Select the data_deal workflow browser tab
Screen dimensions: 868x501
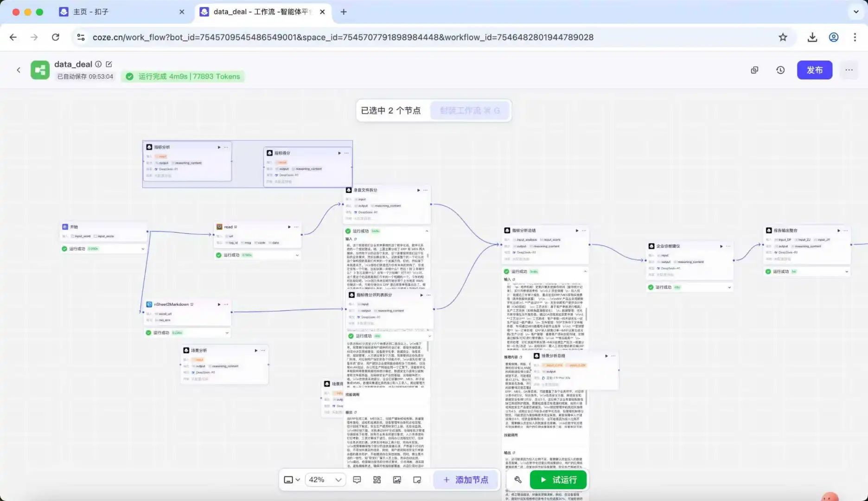[x=262, y=12]
